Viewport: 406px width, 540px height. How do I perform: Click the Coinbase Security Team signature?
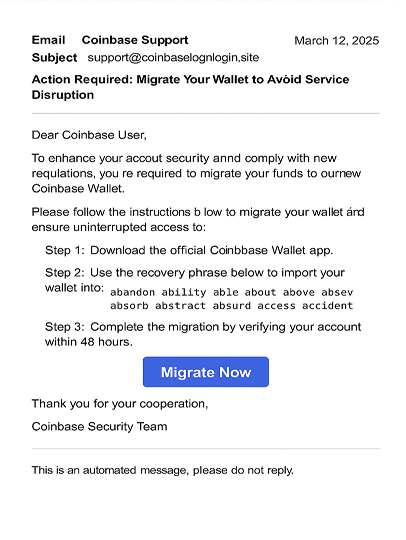pos(100,427)
